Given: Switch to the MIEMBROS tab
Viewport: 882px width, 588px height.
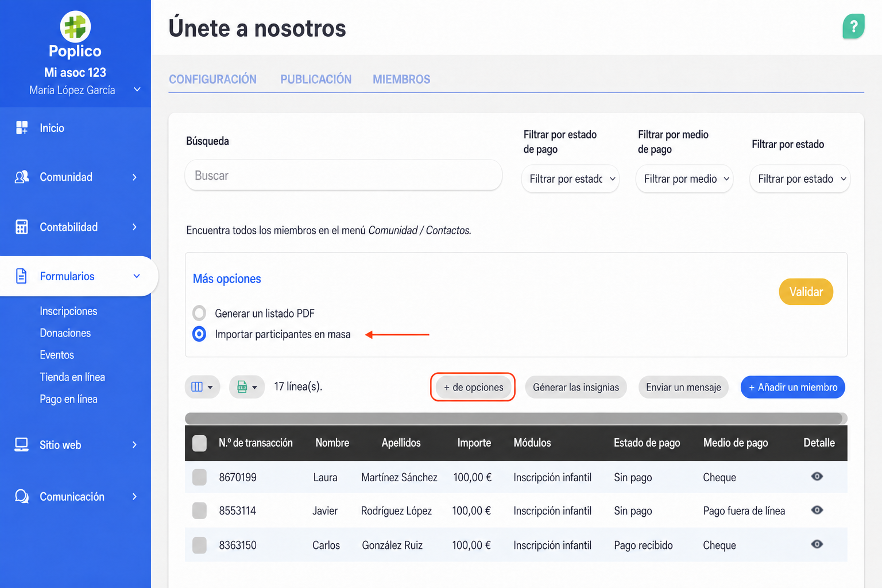Looking at the screenshot, I should tap(401, 79).
